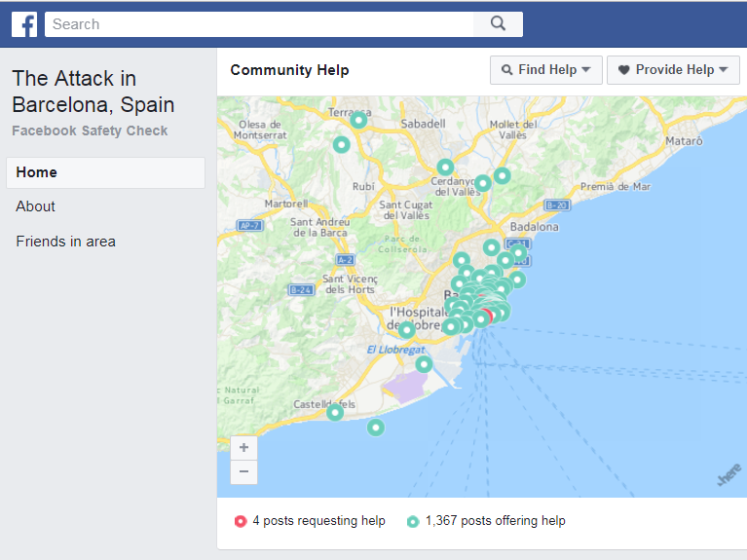
Task: Open the Provide Help dropdown
Action: pyautogui.click(x=673, y=70)
